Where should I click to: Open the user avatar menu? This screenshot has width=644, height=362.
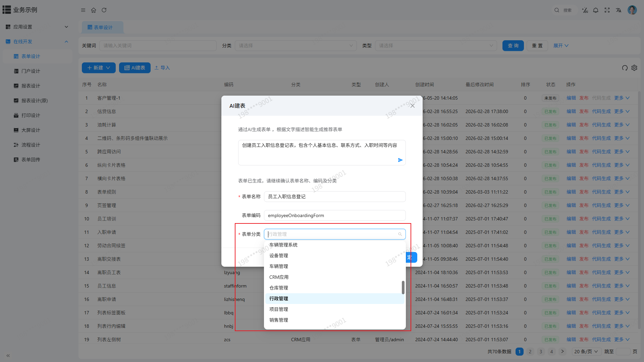pyautogui.click(x=632, y=10)
